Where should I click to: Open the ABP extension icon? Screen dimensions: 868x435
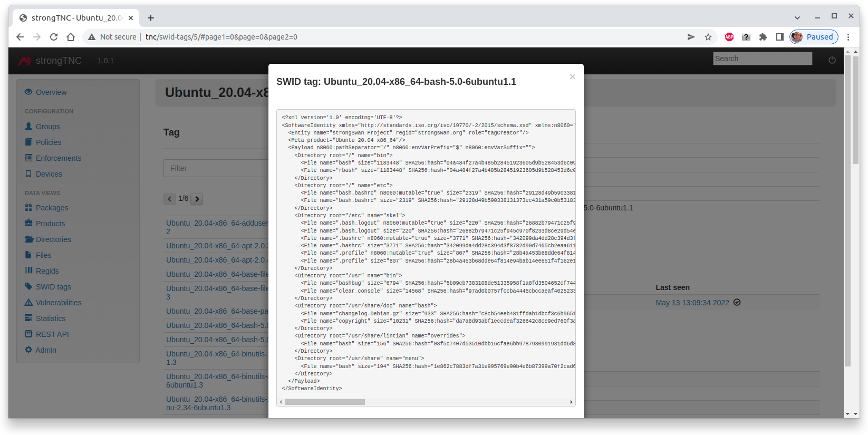click(729, 37)
